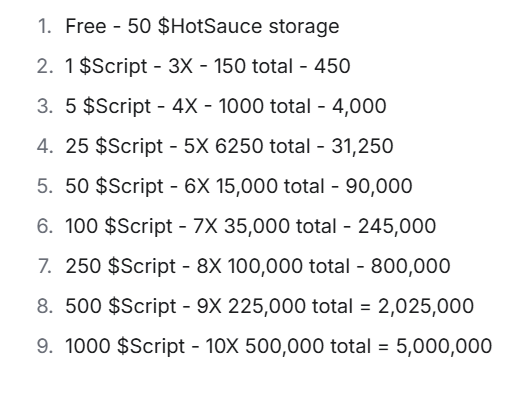The height and width of the screenshot is (393, 532).
Task: Select the '100 $Script - 7X 35,000' entry
Action: click(250, 226)
